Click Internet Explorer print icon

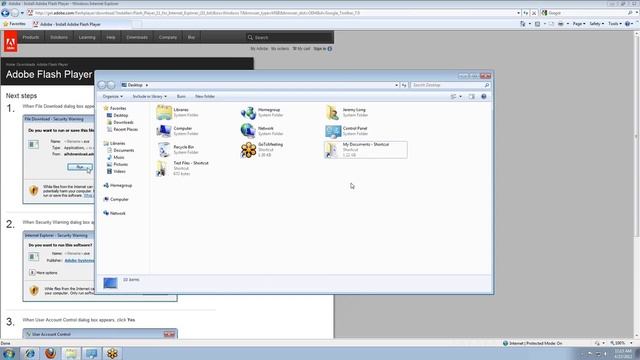(560, 24)
